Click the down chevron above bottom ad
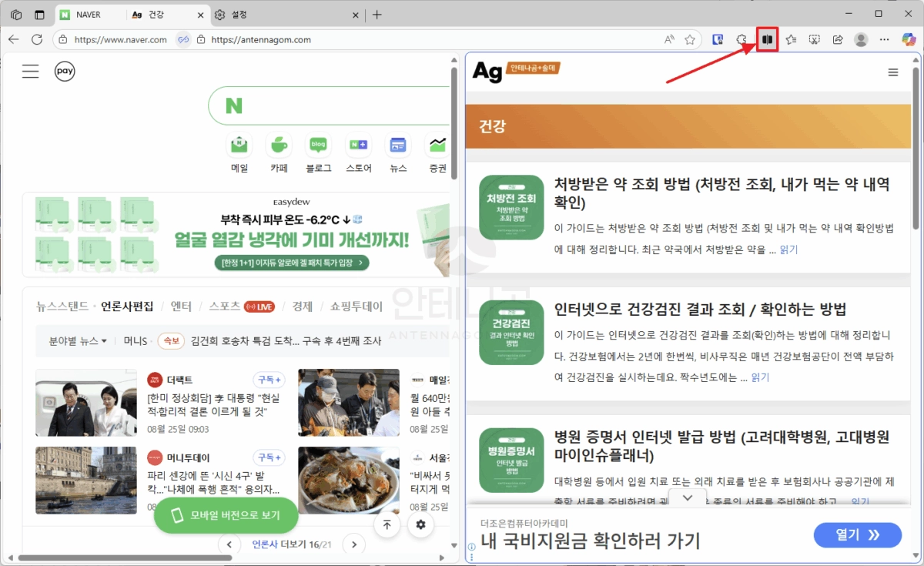924x566 pixels. tap(688, 498)
